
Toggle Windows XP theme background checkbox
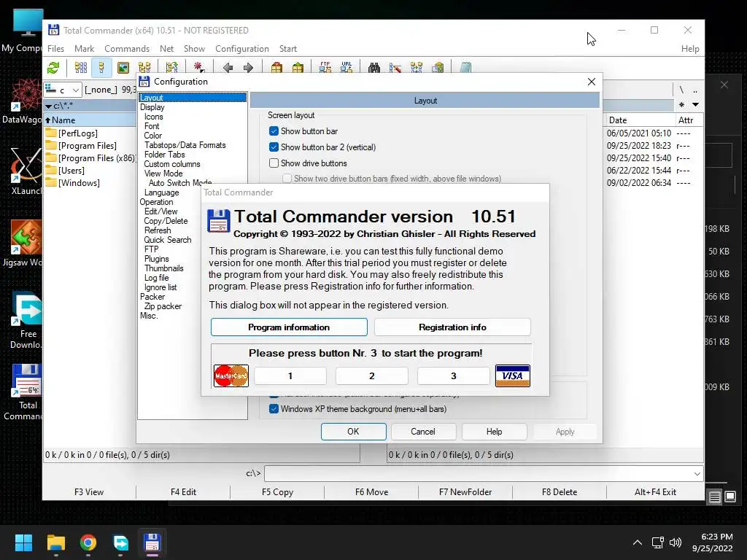click(274, 409)
